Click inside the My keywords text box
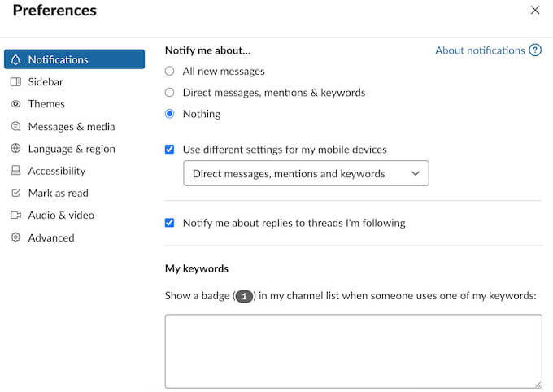The height and width of the screenshot is (392, 553). pyautogui.click(x=353, y=351)
